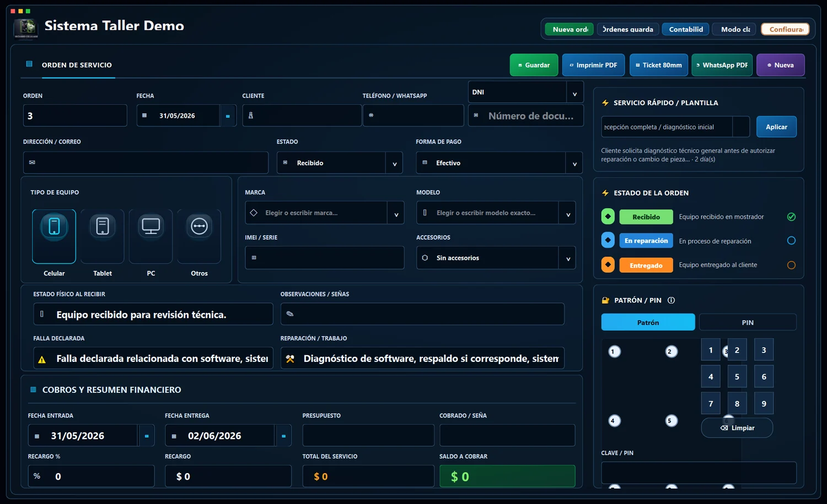Screen dimensions: 827x504
Task: Set order state to Entregado badge
Action: pos(646,265)
